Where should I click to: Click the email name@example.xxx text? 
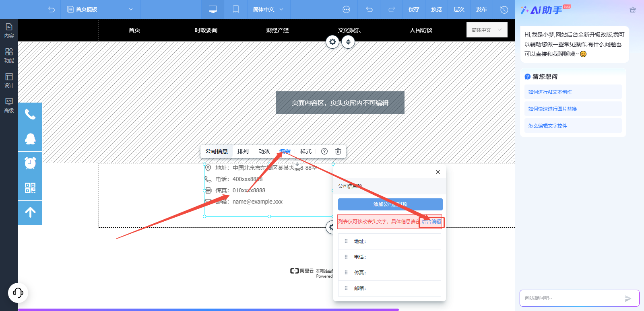coord(258,202)
